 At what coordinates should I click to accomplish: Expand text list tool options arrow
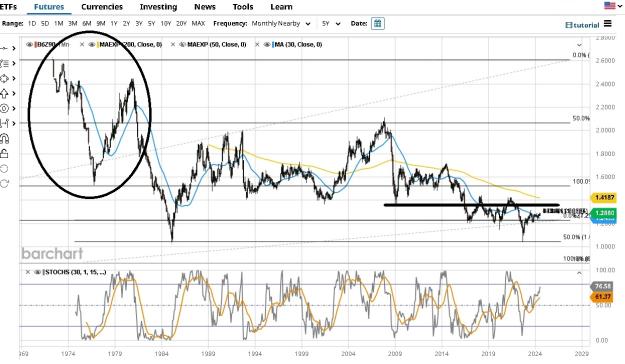pos(14,63)
